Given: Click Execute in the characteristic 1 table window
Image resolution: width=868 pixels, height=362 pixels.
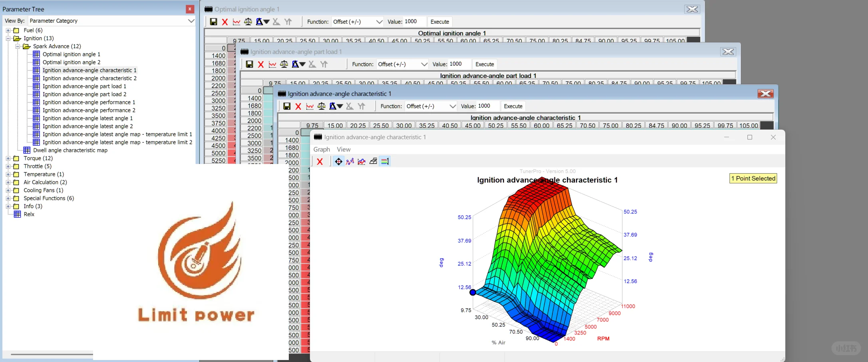Looking at the screenshot, I should click(513, 106).
